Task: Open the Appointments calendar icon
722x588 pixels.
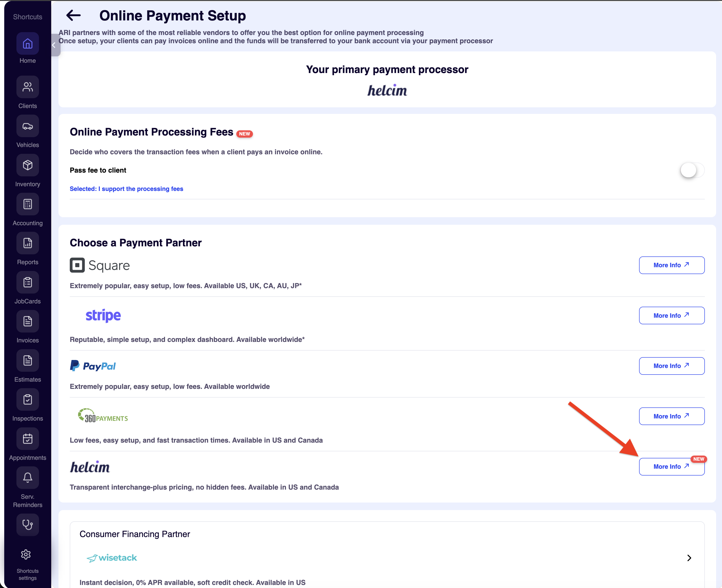Action: click(x=27, y=439)
